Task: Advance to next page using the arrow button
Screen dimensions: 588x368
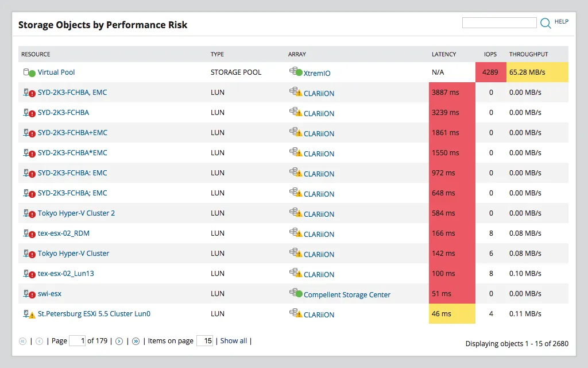Action: pos(121,340)
